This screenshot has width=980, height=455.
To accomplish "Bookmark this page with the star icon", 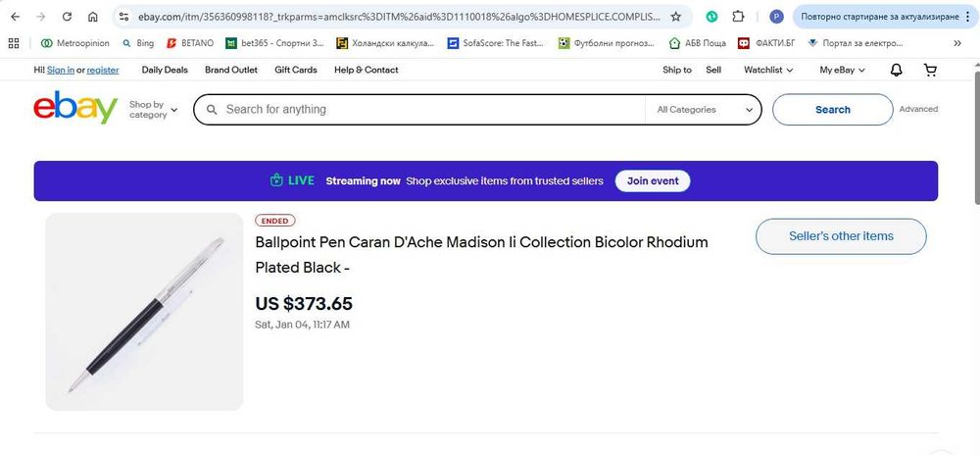I will pyautogui.click(x=675, y=17).
